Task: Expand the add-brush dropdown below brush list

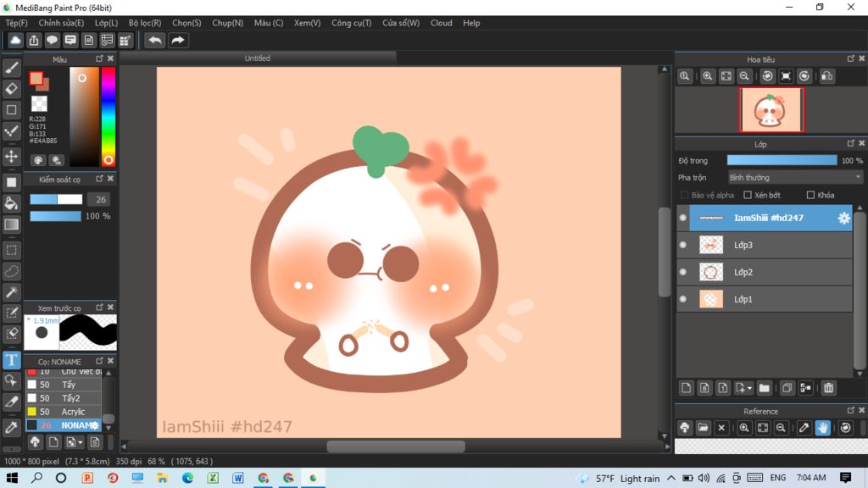Action: 81,442
